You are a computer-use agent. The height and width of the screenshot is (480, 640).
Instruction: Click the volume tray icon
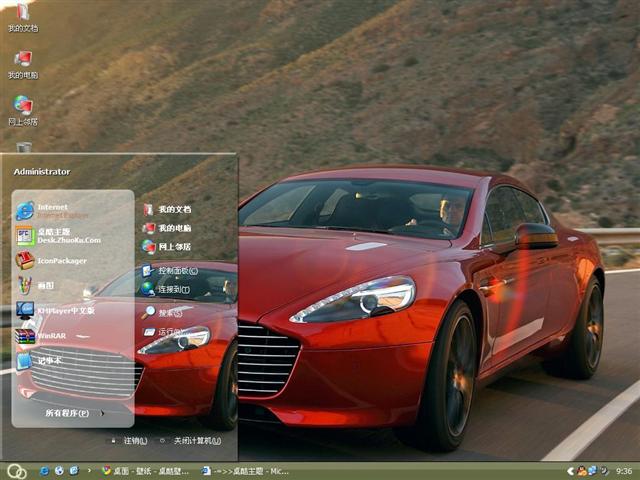pos(604,471)
